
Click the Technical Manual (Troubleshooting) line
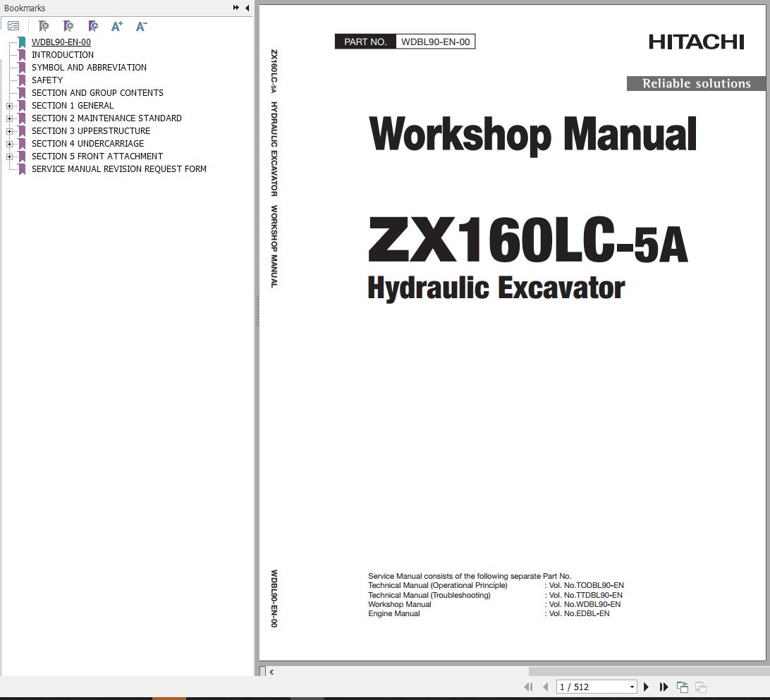[x=429, y=595]
